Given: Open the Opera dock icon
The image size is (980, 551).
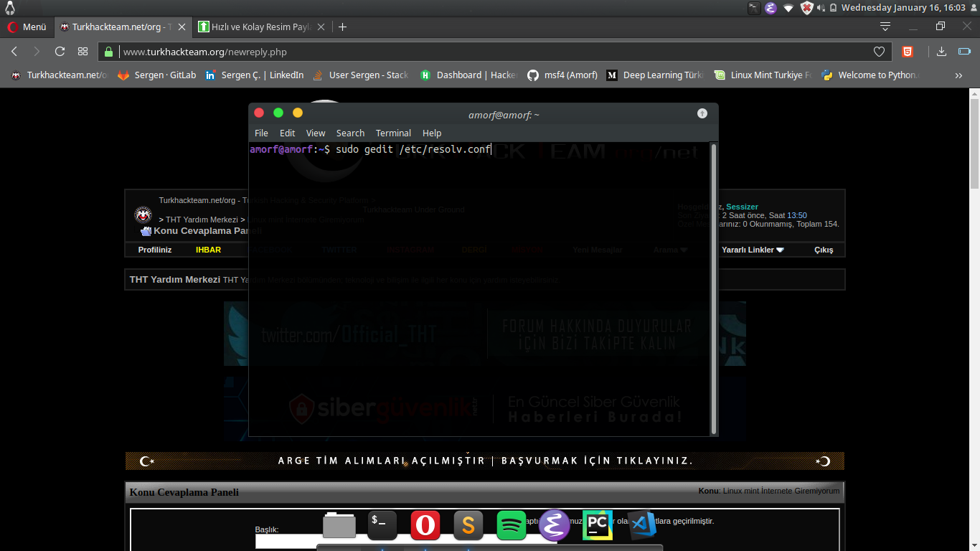Looking at the screenshot, I should 425,526.
